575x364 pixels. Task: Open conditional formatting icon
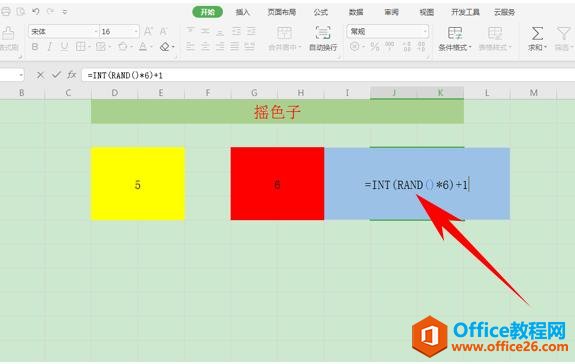point(455,33)
